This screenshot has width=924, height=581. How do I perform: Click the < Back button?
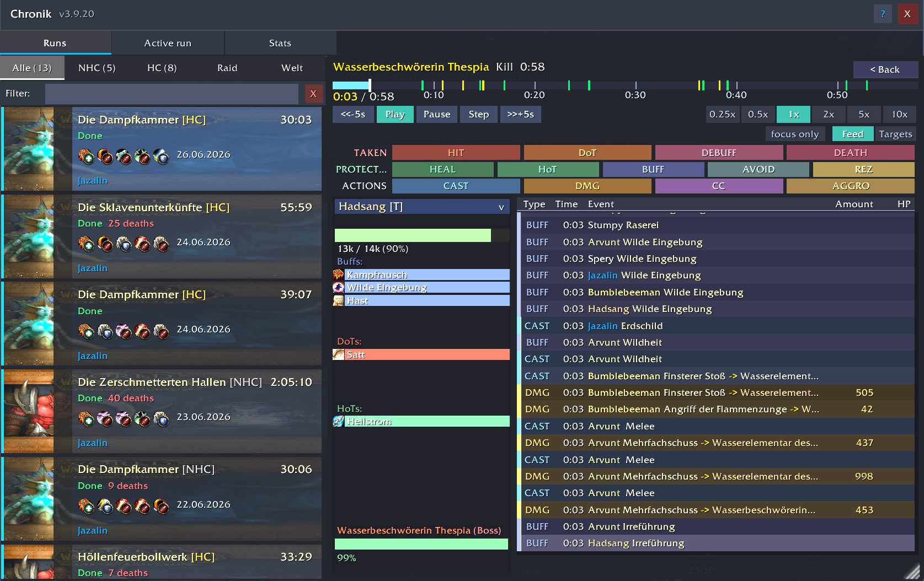pyautogui.click(x=885, y=69)
